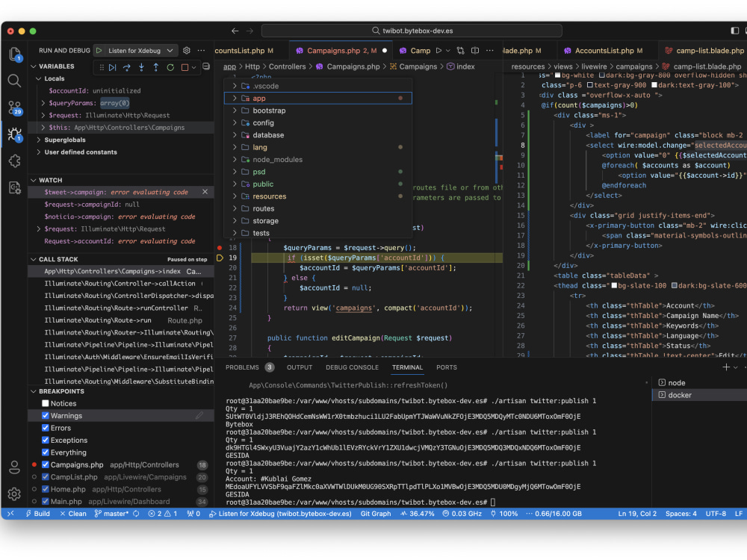
Task: Add new terminal with plus icon
Action: (x=725, y=367)
